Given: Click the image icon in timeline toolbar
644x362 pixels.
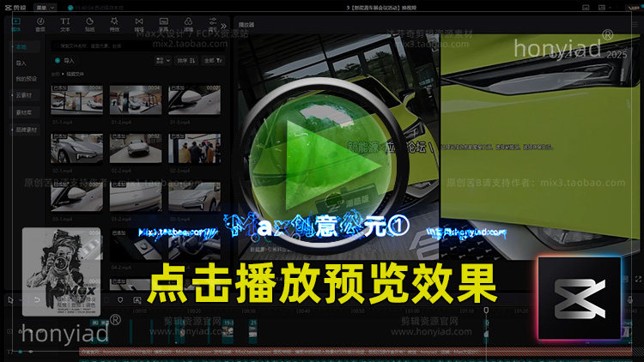Looking at the screenshot, I should pyautogui.click(x=137, y=300).
